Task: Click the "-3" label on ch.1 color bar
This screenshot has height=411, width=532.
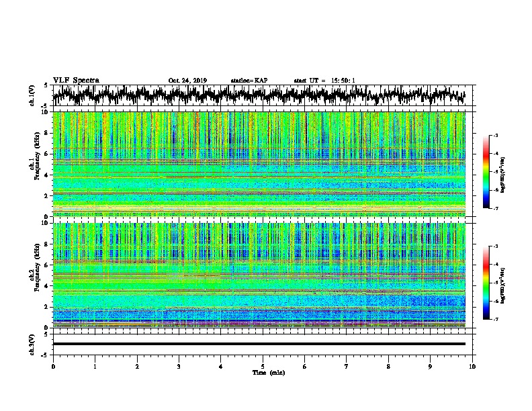Action: coord(496,135)
